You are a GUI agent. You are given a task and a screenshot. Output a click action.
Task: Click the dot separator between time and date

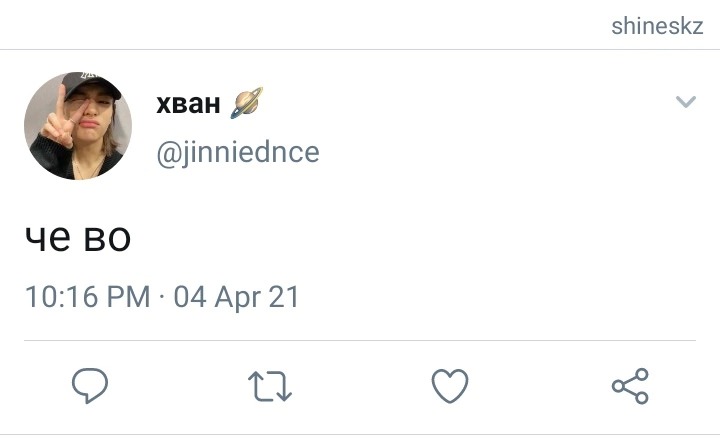tap(162, 296)
